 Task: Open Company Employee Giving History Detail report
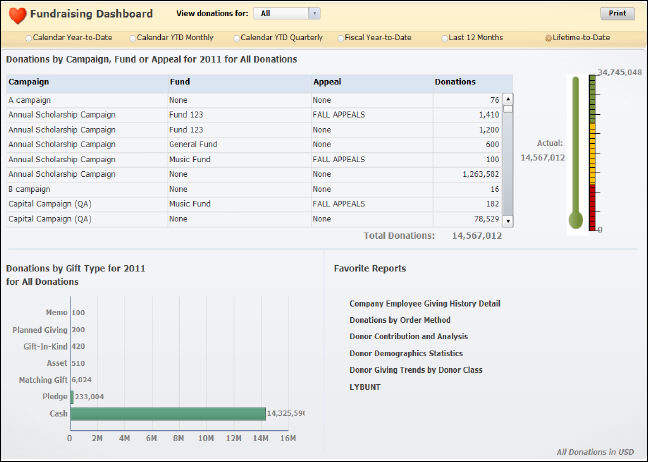[x=424, y=303]
